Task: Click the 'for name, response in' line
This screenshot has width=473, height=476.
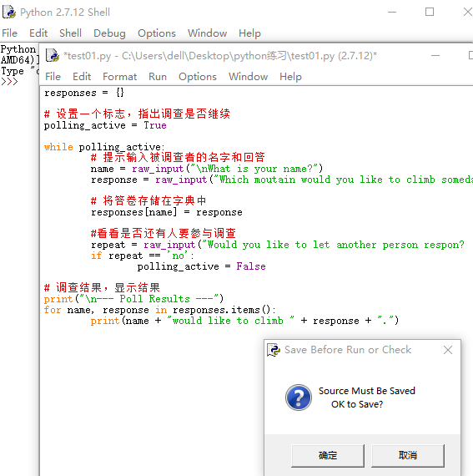Action: tap(160, 310)
